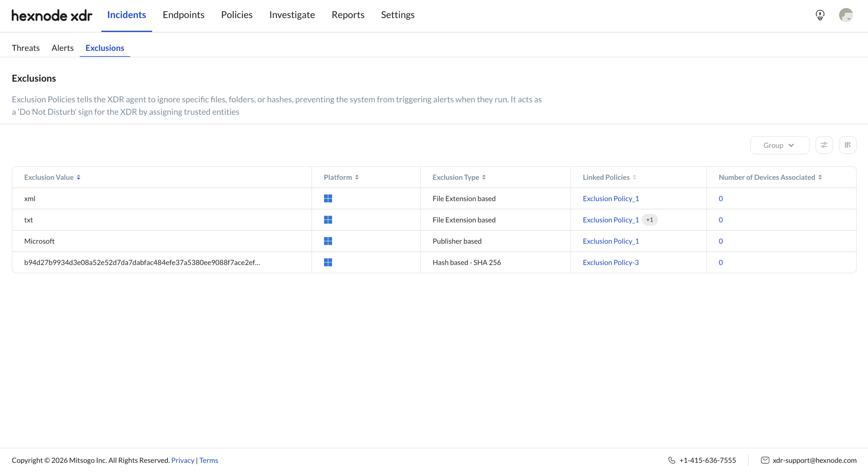Viewport: 868px width, 472px height.
Task: Select the Exclusions tab
Action: coord(105,48)
